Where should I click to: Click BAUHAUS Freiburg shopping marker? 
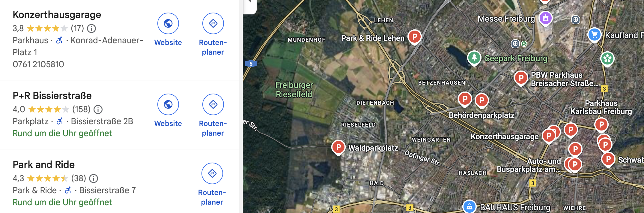470,207
